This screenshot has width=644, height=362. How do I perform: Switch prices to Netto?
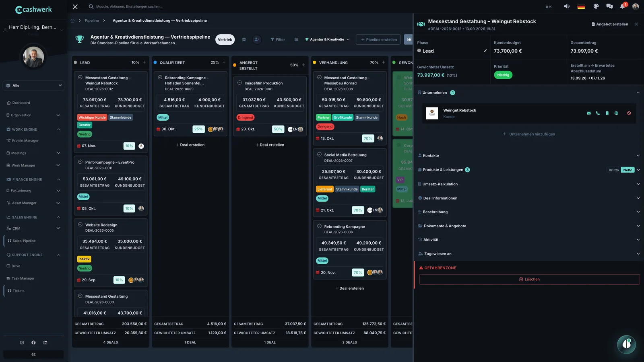(627, 170)
